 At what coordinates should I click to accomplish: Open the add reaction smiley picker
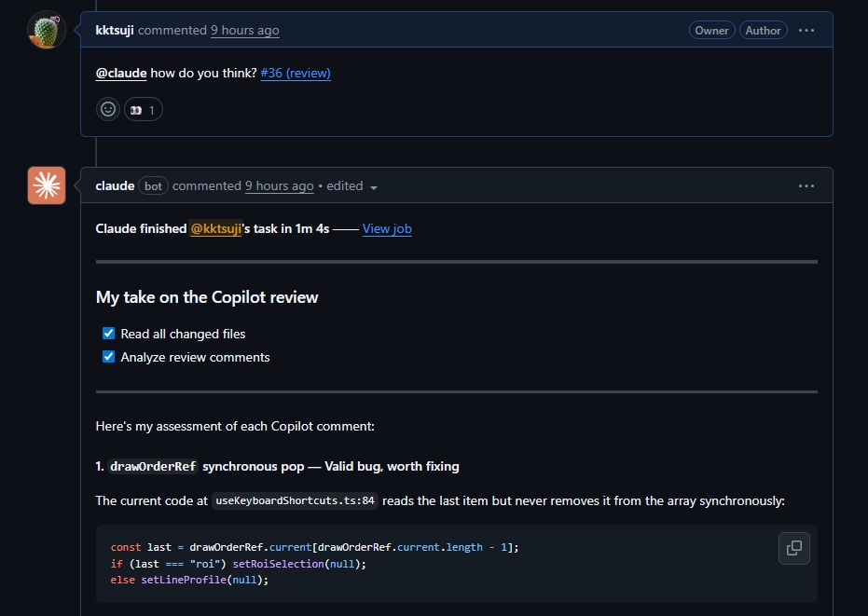pyautogui.click(x=108, y=109)
